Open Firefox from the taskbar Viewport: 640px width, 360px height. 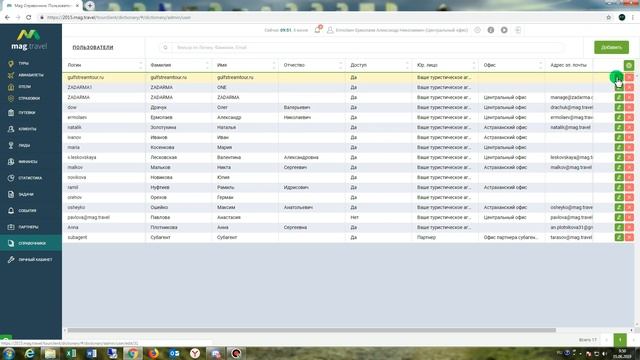point(153,353)
